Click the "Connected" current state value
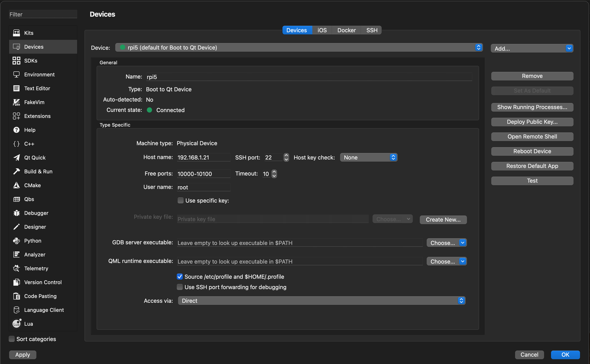The width and height of the screenshot is (590, 364). (170, 110)
